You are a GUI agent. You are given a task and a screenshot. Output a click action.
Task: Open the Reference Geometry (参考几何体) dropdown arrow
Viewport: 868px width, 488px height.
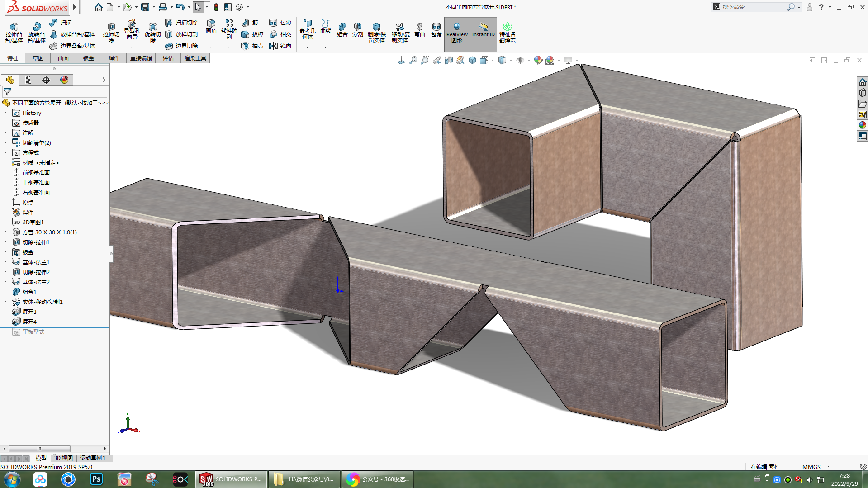tap(307, 47)
